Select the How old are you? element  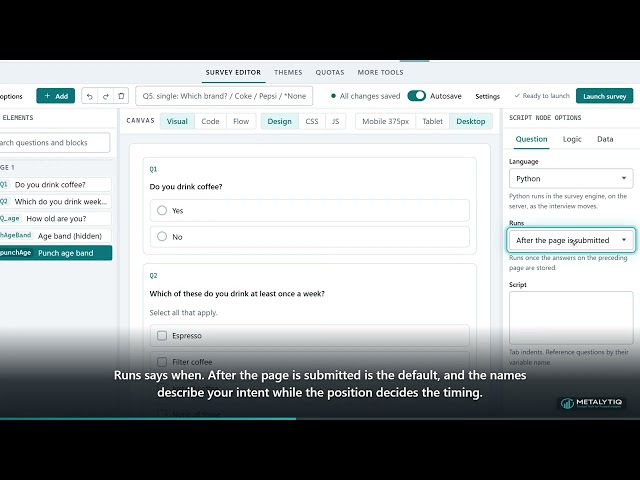tap(55, 218)
